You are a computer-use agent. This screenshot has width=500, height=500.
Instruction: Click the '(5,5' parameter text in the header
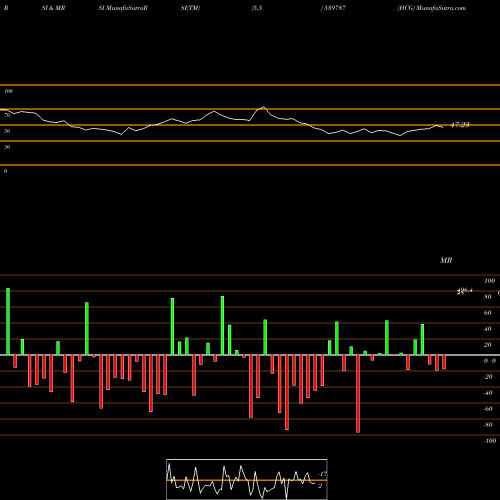tap(257, 8)
